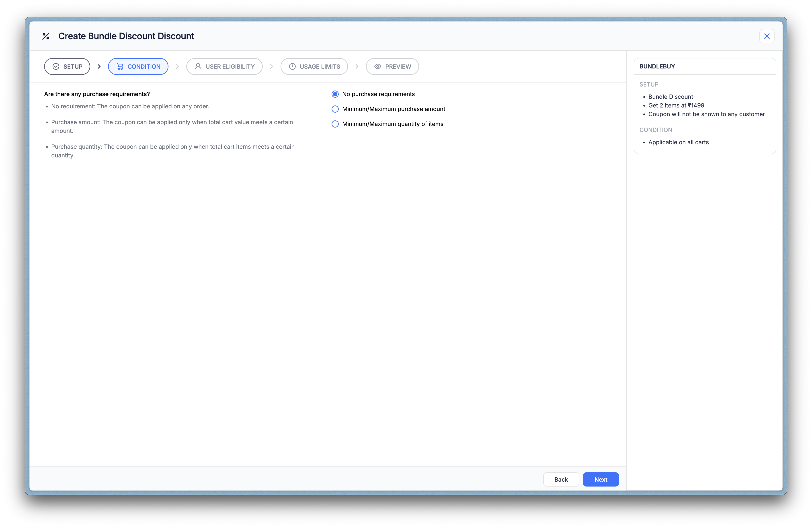This screenshot has height=528, width=812.
Task: Click chevron between Condition and User Eligibility
Action: (x=177, y=66)
